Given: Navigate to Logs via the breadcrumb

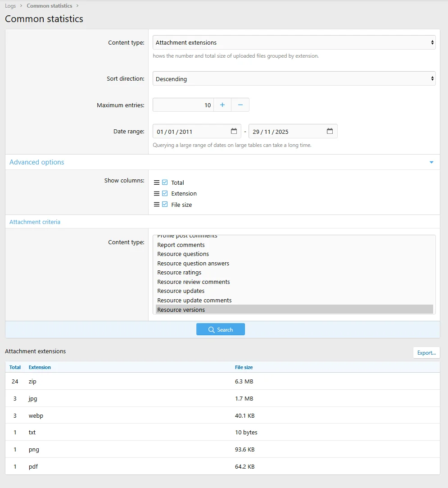Looking at the screenshot, I should pos(10,5).
